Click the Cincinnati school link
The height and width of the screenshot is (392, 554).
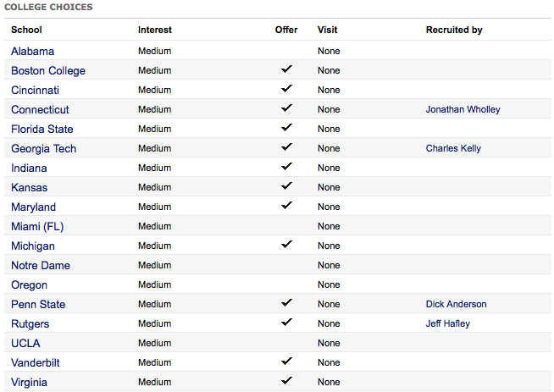pyautogui.click(x=35, y=90)
